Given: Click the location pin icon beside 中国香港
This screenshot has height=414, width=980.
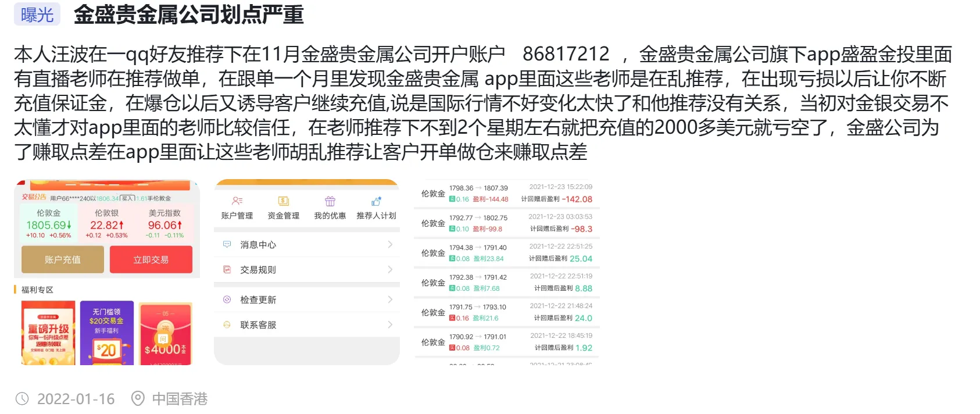Looking at the screenshot, I should click(138, 399).
